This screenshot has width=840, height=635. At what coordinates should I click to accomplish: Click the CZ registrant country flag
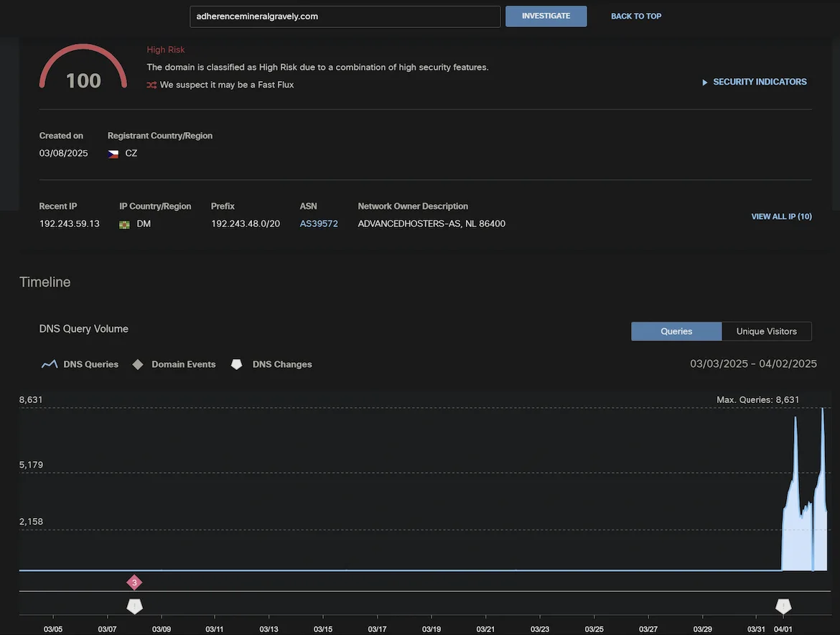[113, 152]
